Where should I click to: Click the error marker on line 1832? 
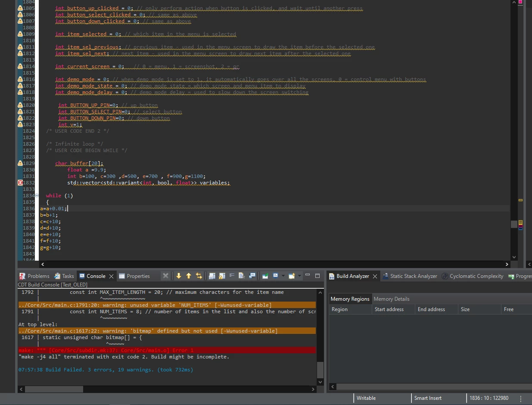[x=20, y=183]
